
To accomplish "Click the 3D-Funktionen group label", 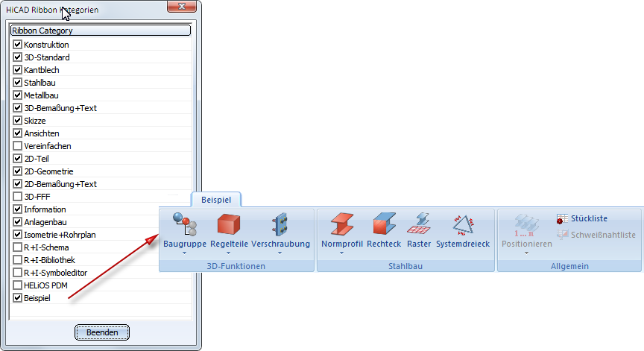I will click(x=236, y=266).
